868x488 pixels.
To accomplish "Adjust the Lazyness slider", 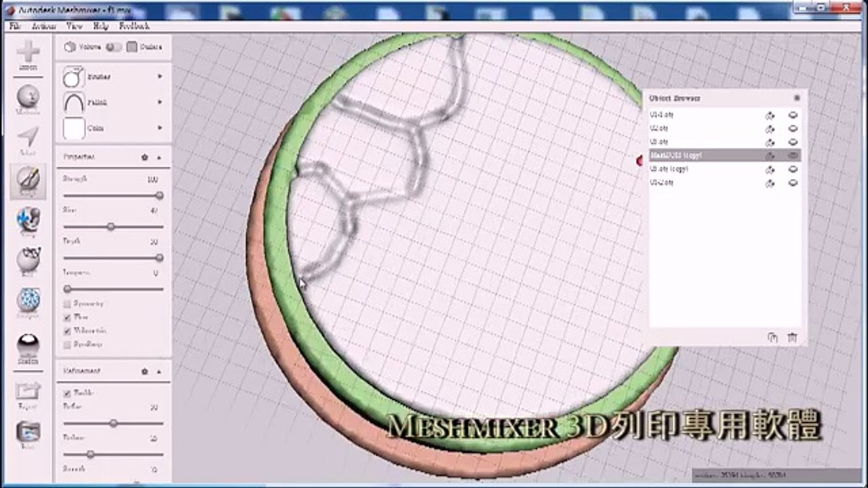I will [x=113, y=289].
